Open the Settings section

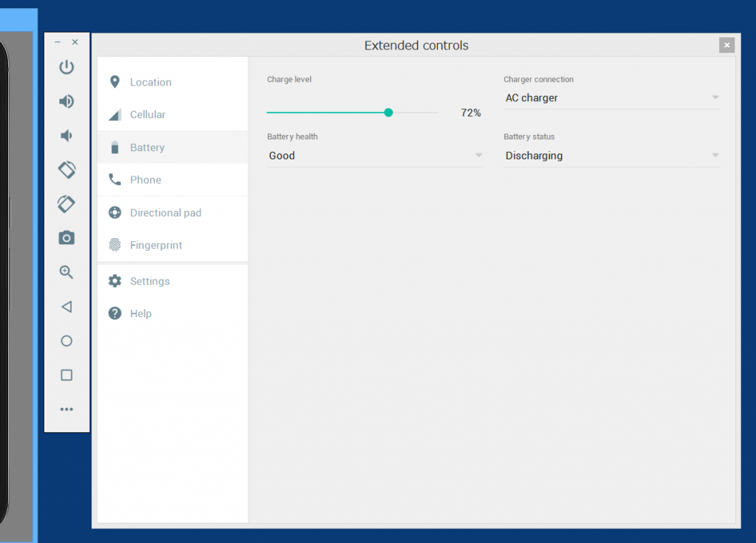coord(150,281)
